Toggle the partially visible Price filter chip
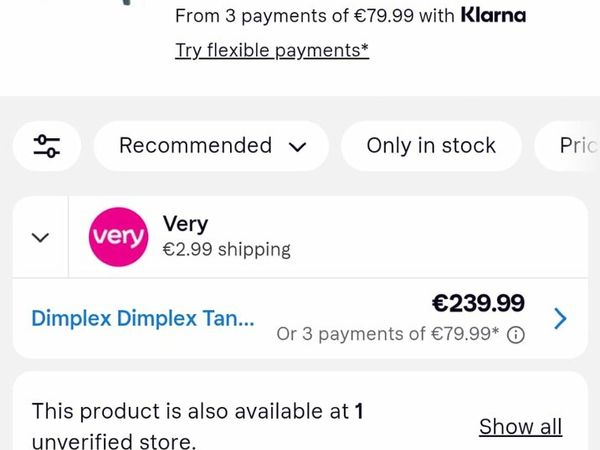This screenshot has width=600, height=450. (568, 146)
